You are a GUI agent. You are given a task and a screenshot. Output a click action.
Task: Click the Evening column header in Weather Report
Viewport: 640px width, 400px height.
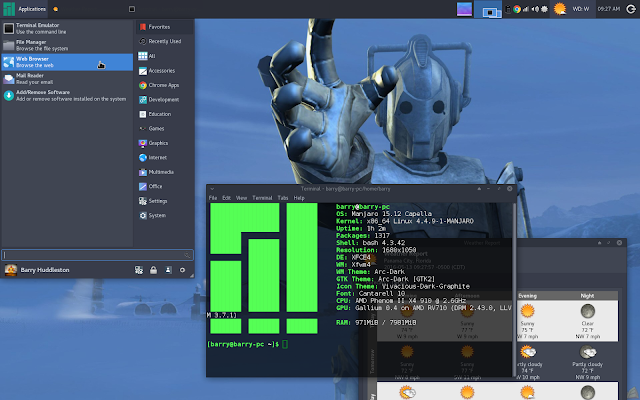(x=528, y=296)
